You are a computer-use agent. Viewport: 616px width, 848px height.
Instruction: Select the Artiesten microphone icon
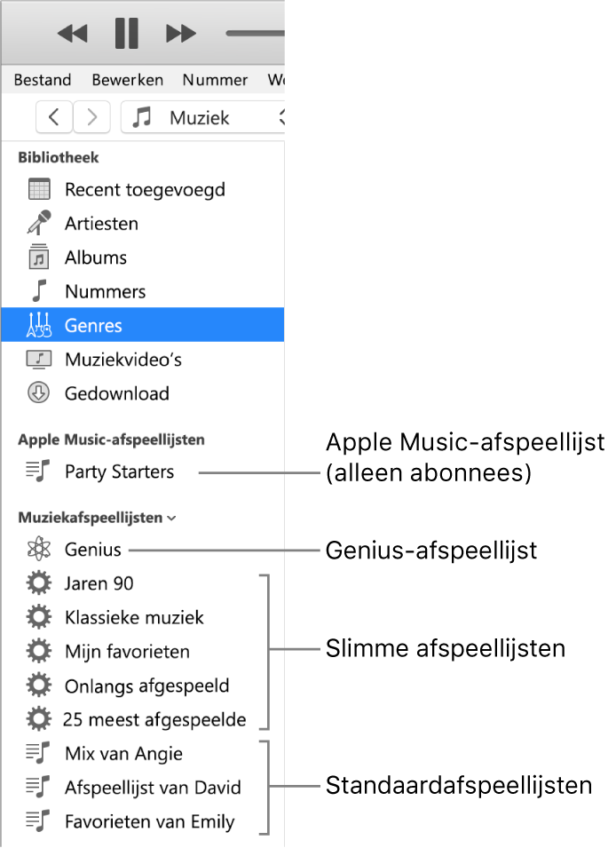pos(39,223)
